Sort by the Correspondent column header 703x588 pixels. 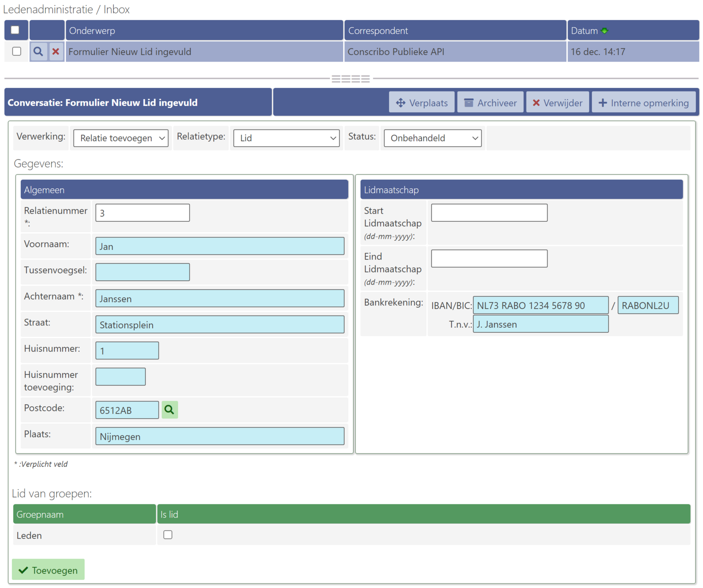click(x=455, y=30)
